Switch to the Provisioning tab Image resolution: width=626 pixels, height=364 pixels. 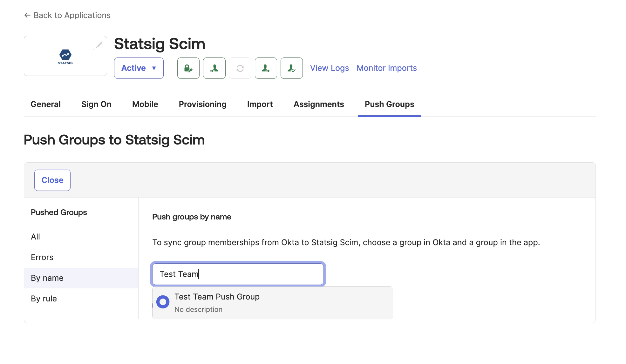202,104
